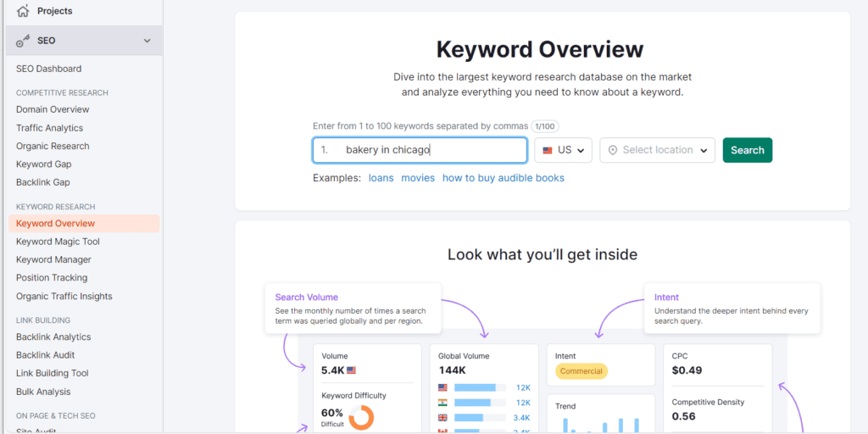Click the SEO key icon
The height and width of the screenshot is (434, 868).
coord(23,41)
